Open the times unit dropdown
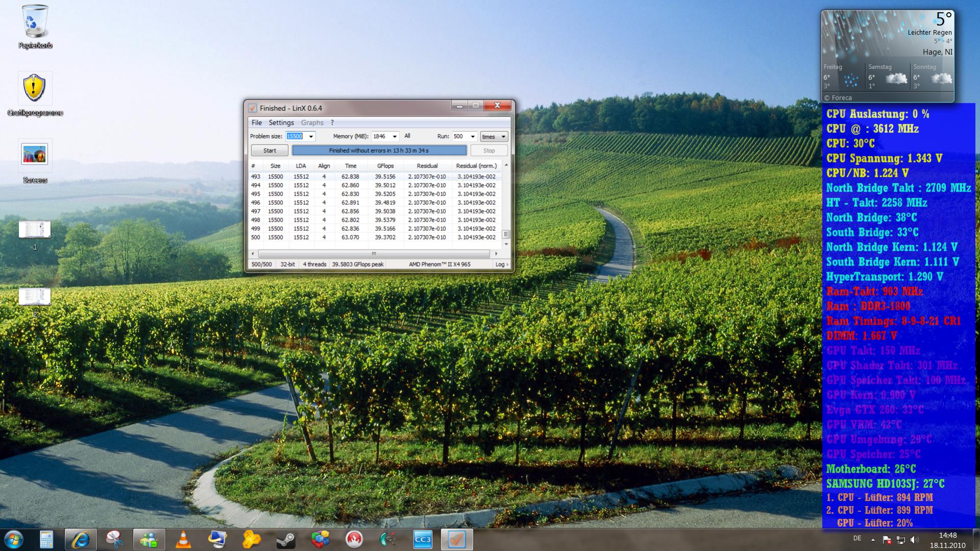The width and height of the screenshot is (980, 551). click(x=494, y=136)
